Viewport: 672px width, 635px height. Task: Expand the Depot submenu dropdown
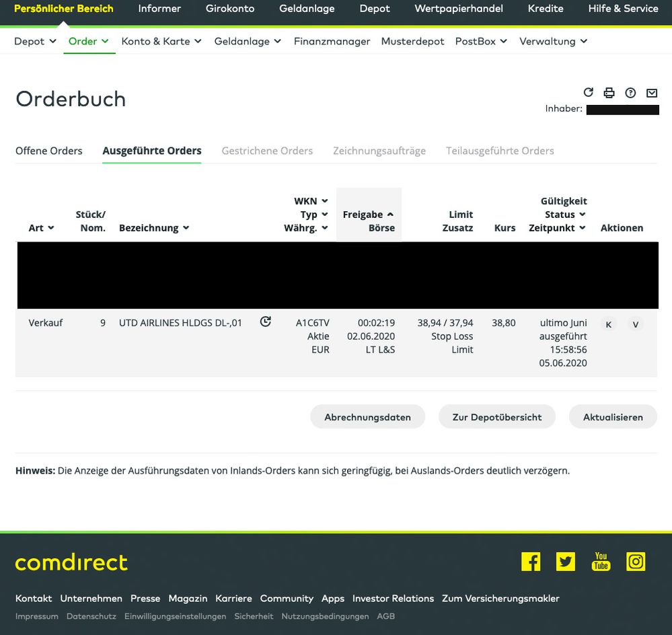click(x=35, y=41)
